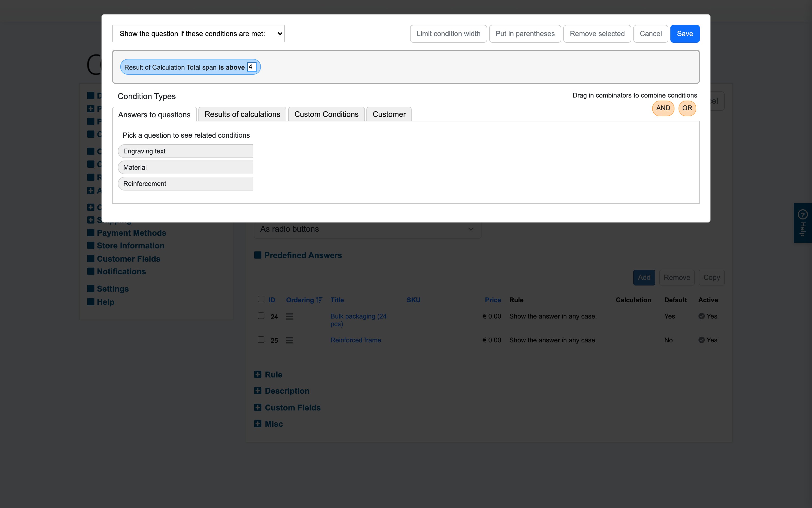Sort by Price column header
The width and height of the screenshot is (812, 508).
click(x=493, y=300)
